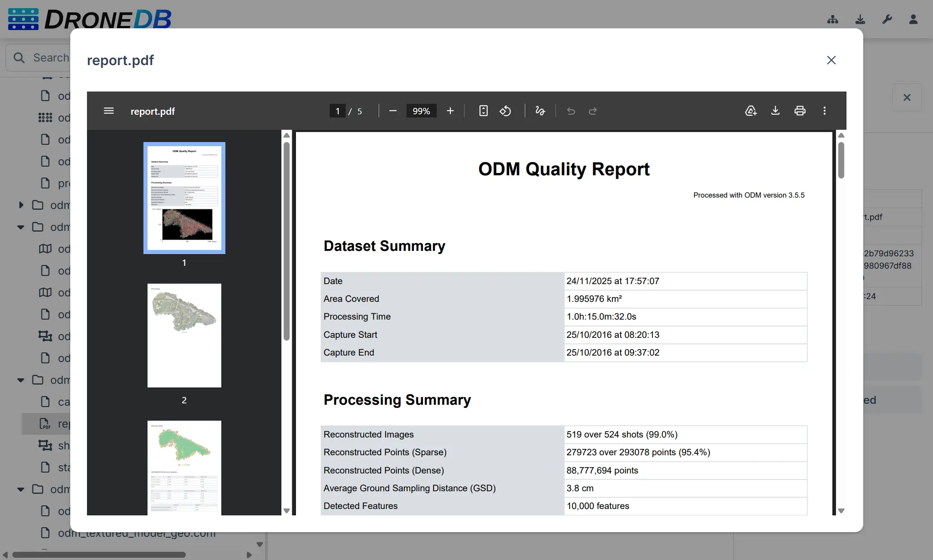Viewport: 933px width, 560px height.
Task: Select the draw annotation tool
Action: (540, 111)
